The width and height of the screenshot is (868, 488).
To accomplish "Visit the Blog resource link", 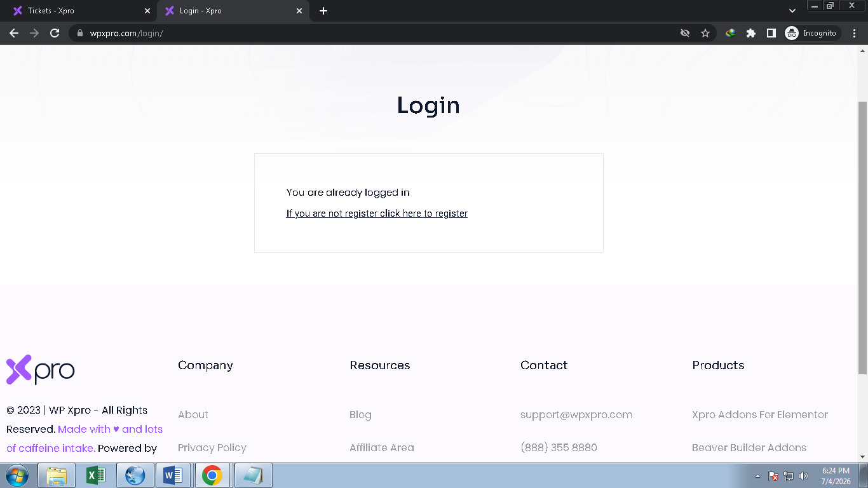I will pyautogui.click(x=360, y=414).
